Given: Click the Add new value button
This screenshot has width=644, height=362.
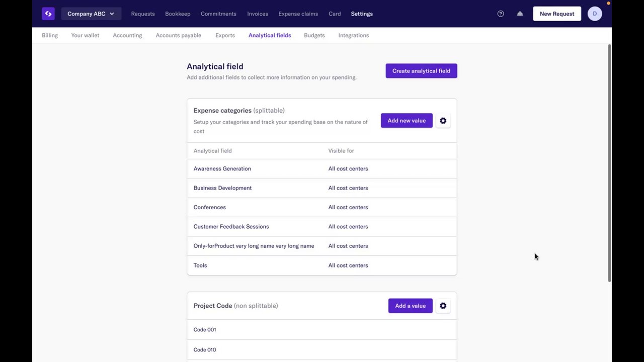Looking at the screenshot, I should point(407,121).
